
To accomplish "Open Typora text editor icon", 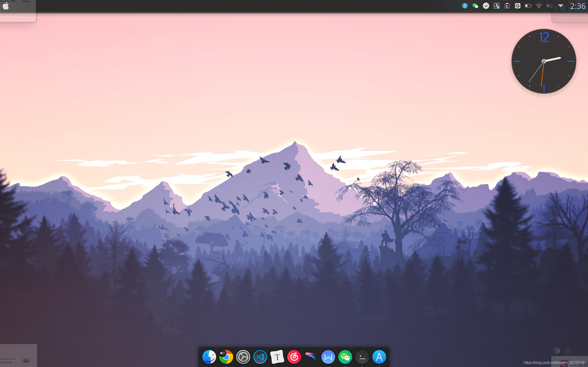I will [277, 357].
